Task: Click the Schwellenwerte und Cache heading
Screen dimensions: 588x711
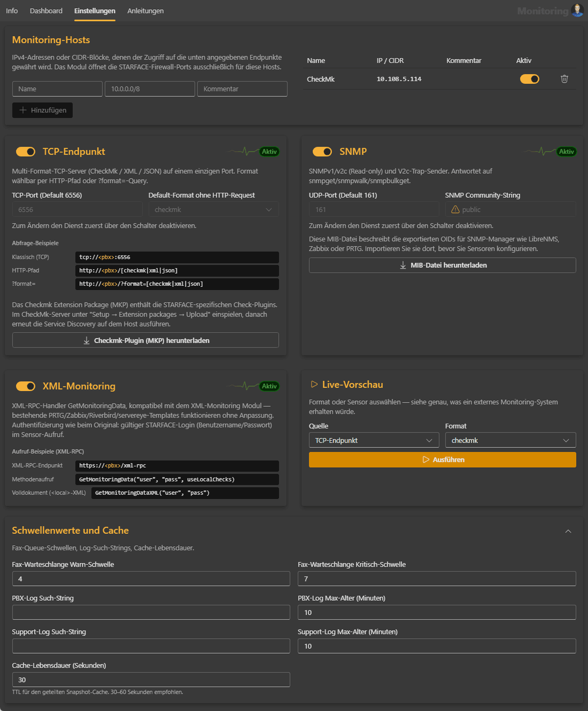Action: coord(70,531)
